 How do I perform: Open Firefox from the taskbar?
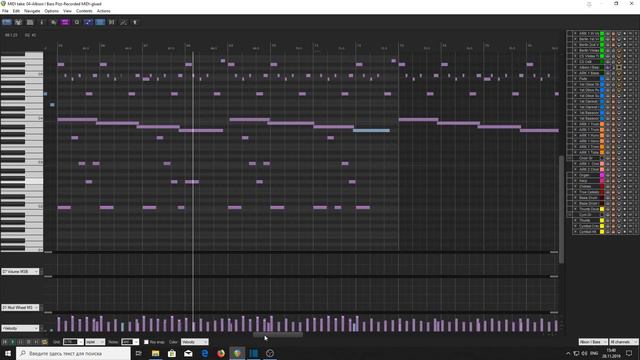221,353
